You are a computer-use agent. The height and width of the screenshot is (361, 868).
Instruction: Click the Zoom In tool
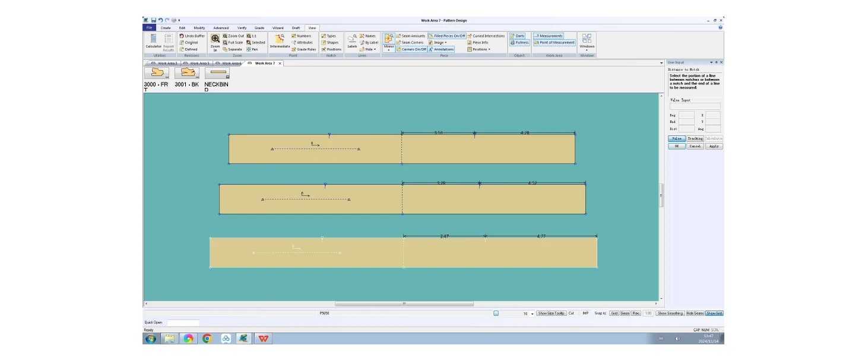pos(215,42)
